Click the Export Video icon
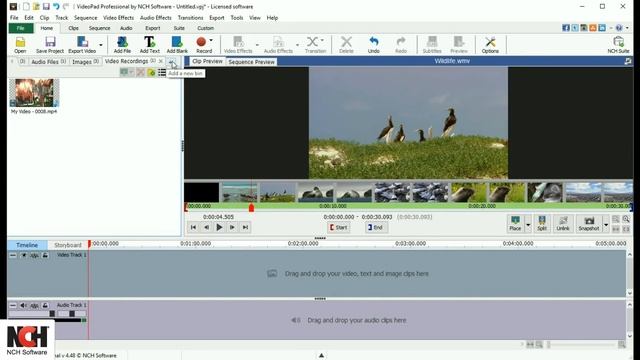This screenshot has height=360, width=640. tap(82, 44)
